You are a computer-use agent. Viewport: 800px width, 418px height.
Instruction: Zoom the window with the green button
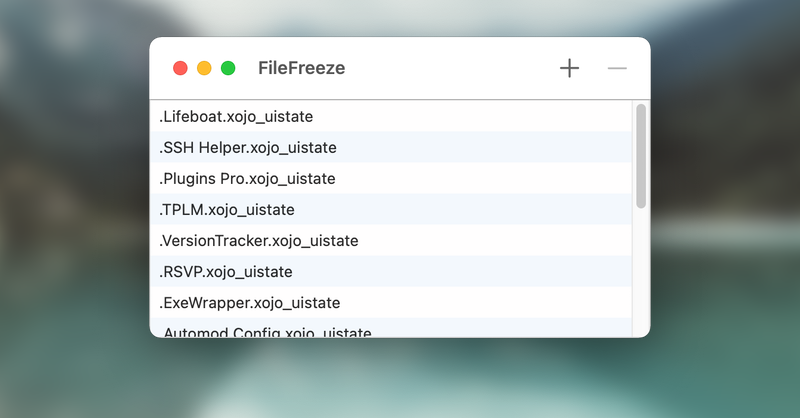tap(228, 68)
